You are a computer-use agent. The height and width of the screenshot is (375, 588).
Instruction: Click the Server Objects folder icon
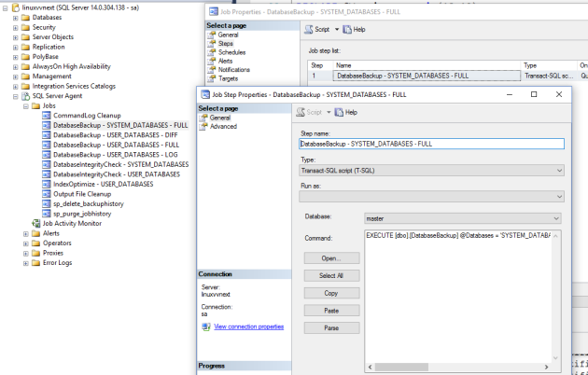click(x=25, y=37)
